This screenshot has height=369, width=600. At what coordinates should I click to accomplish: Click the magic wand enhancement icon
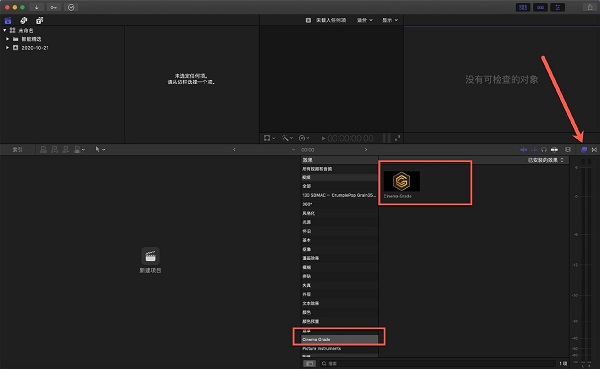(285, 138)
